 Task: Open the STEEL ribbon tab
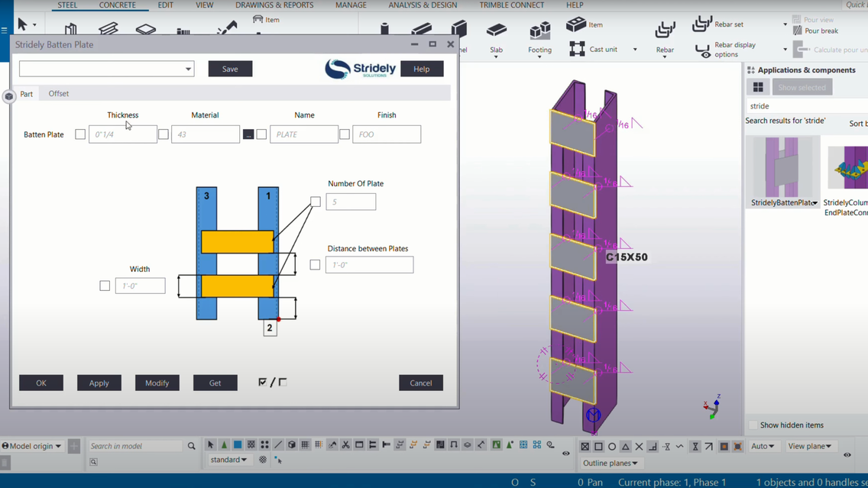click(x=67, y=5)
